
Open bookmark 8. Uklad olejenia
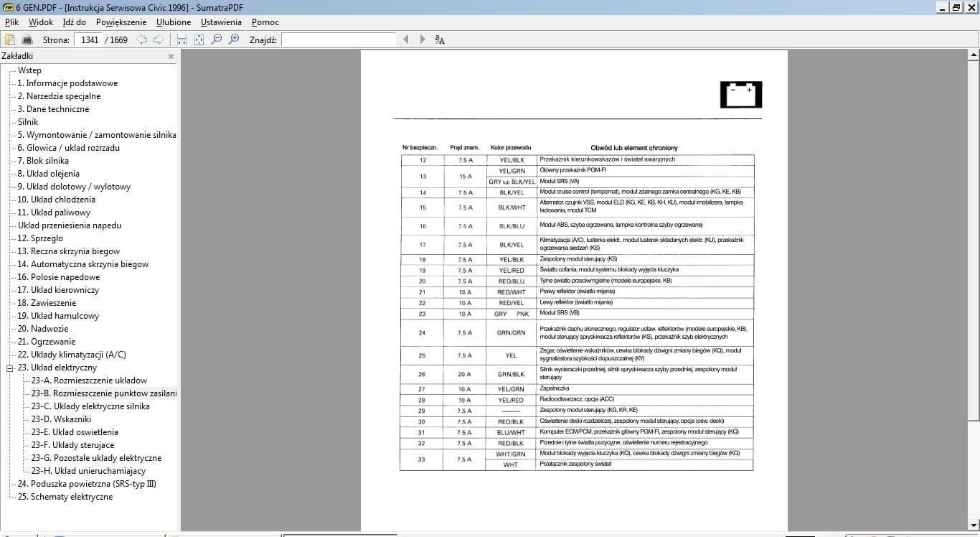[49, 174]
